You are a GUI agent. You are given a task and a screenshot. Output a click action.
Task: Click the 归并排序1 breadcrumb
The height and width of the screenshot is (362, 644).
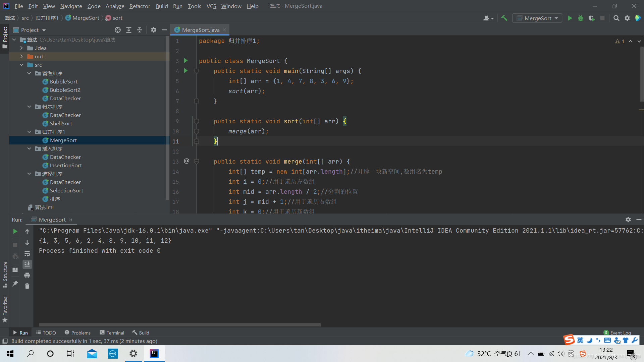click(47, 18)
